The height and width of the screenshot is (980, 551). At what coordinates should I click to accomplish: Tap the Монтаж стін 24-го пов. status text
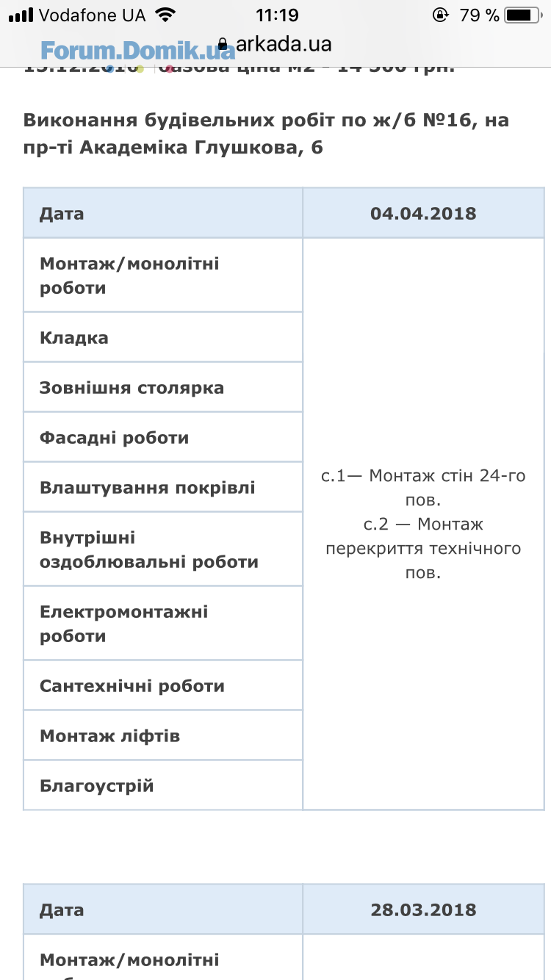[x=447, y=488]
